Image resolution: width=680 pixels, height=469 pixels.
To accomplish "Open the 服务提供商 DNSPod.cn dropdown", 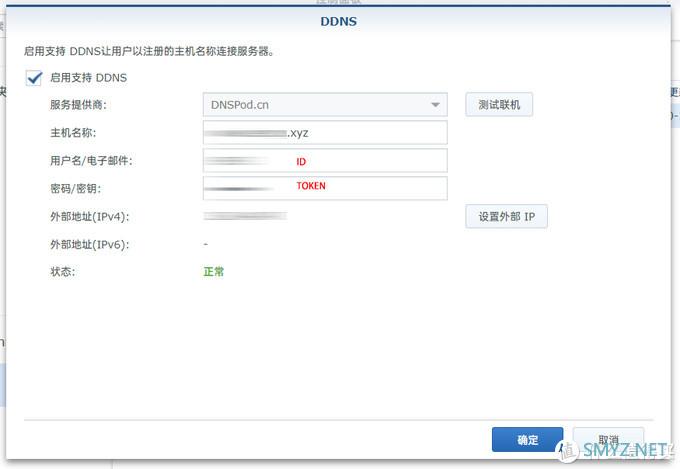I will pos(325,105).
